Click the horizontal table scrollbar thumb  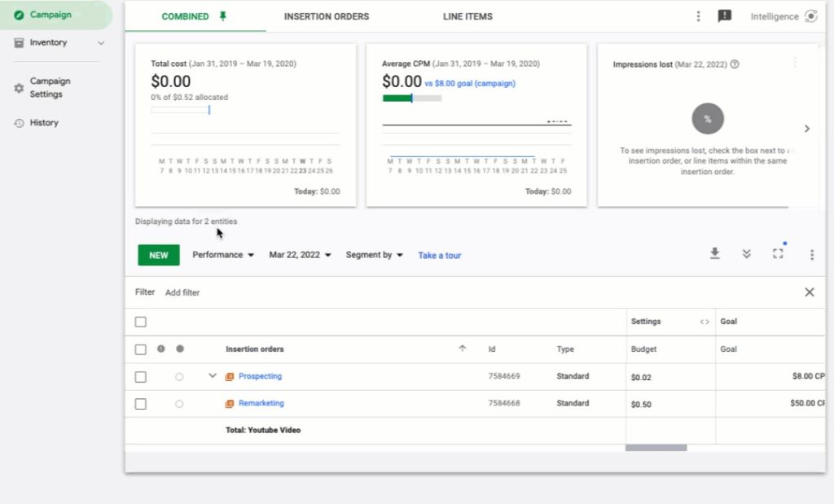[656, 448]
